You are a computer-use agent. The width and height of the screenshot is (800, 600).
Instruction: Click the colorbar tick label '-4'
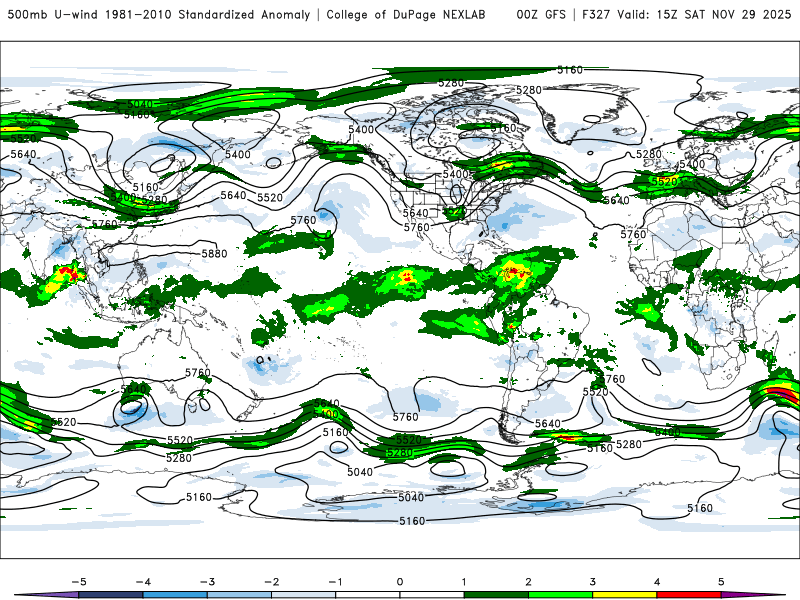[143, 582]
